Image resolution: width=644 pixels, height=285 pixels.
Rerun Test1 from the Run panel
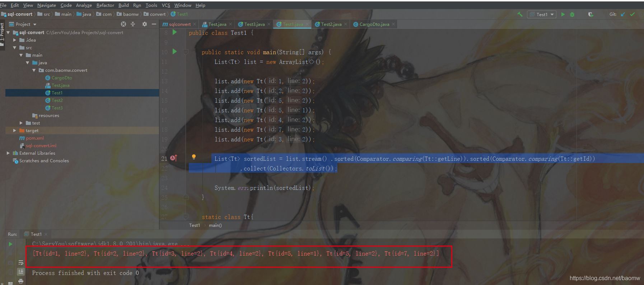pyautogui.click(x=10, y=244)
